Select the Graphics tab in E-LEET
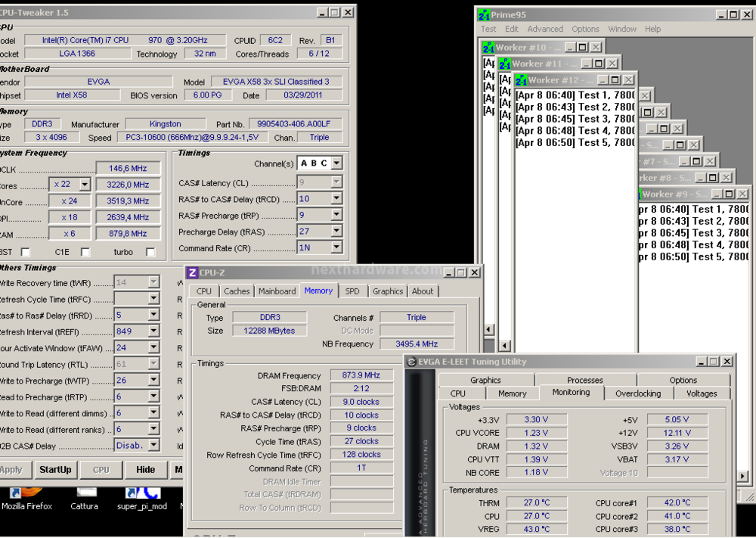Image resolution: width=756 pixels, height=538 pixels. pyautogui.click(x=485, y=380)
